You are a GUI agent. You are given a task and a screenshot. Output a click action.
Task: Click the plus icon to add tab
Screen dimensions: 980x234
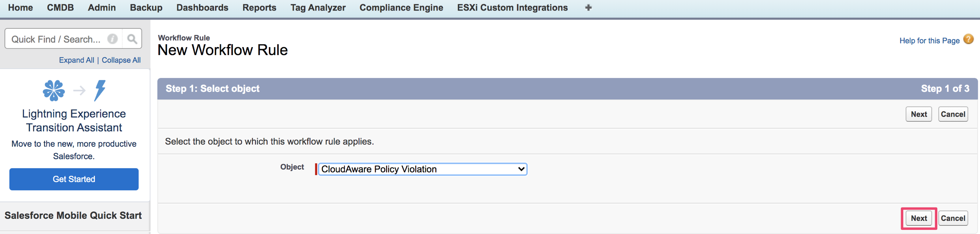[588, 8]
